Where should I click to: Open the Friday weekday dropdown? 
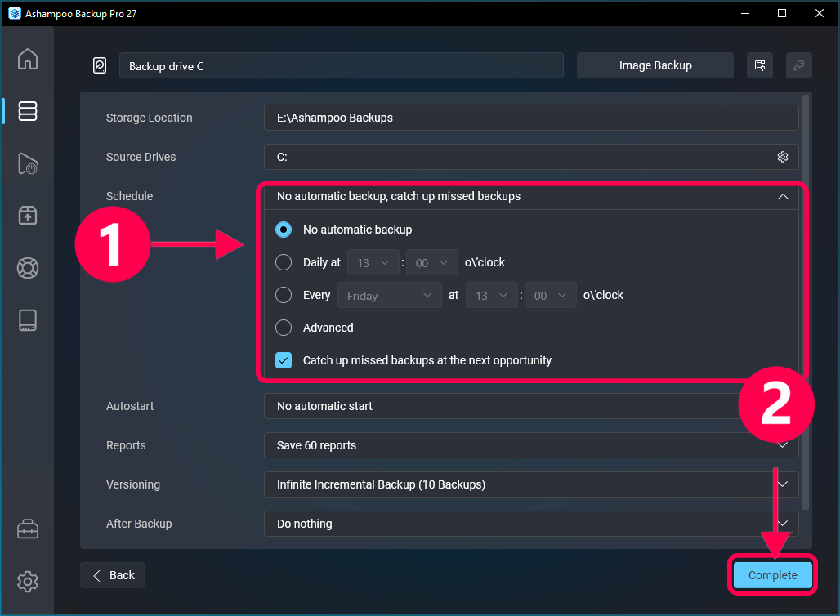click(390, 296)
